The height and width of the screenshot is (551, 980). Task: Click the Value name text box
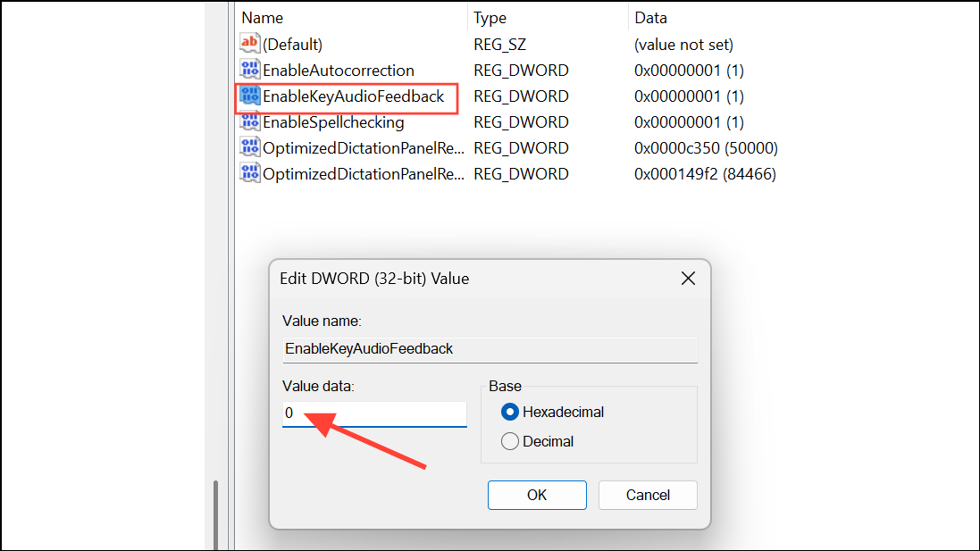(x=490, y=349)
